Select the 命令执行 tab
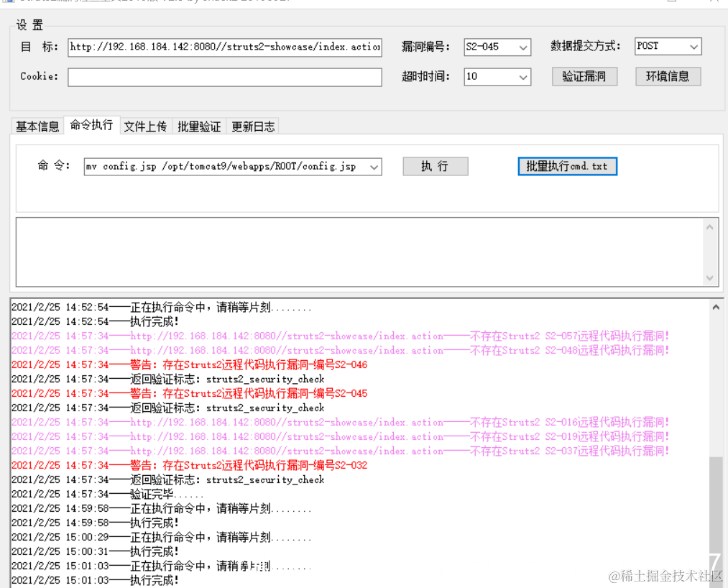Viewport: 728px width, 588px height. click(x=91, y=126)
